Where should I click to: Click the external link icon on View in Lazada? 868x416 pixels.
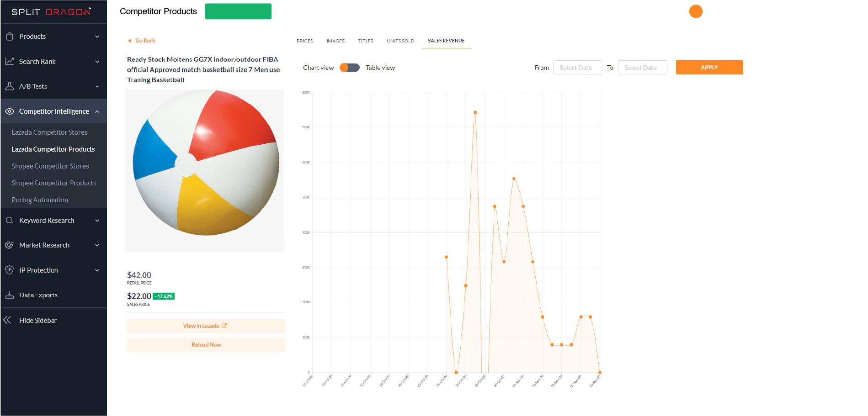224,326
